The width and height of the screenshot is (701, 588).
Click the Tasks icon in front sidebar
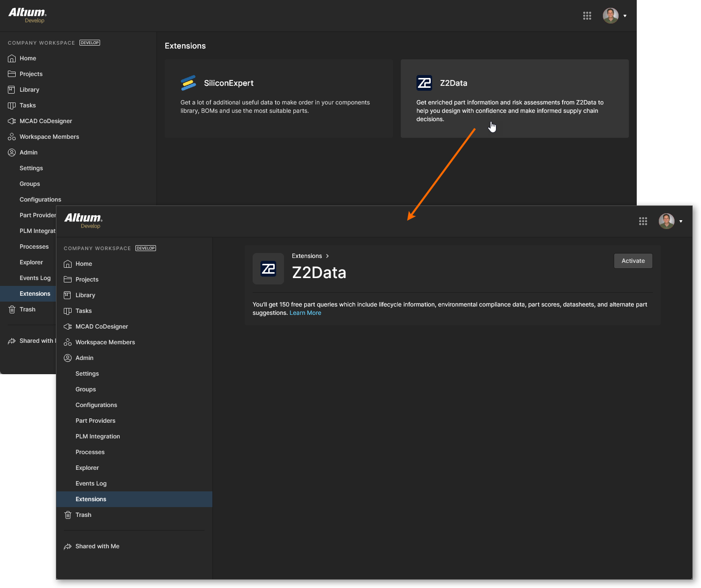pos(68,311)
